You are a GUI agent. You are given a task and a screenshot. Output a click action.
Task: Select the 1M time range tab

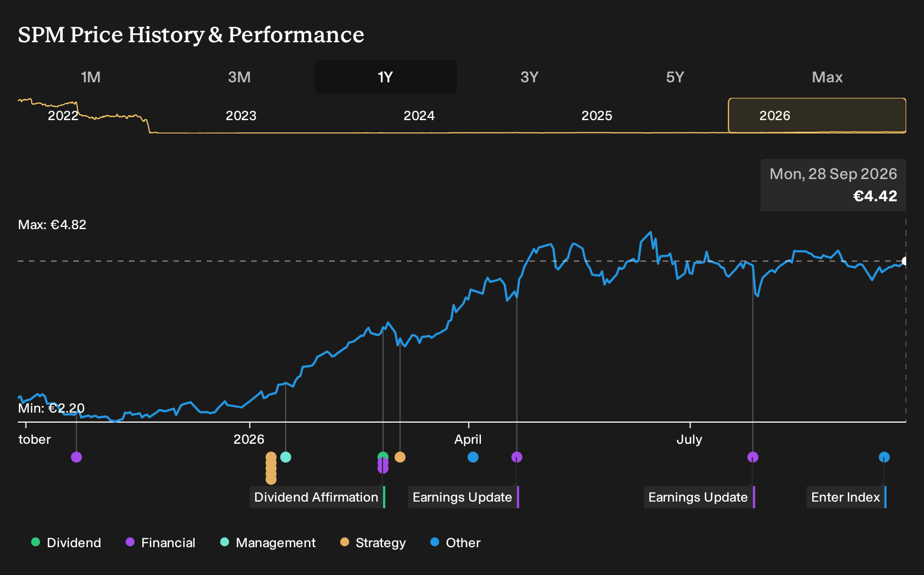pyautogui.click(x=91, y=77)
